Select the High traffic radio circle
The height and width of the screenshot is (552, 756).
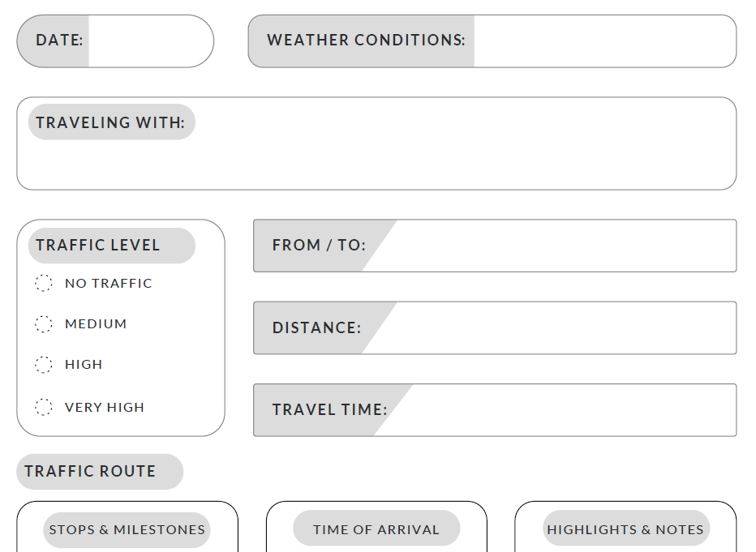pyautogui.click(x=44, y=365)
